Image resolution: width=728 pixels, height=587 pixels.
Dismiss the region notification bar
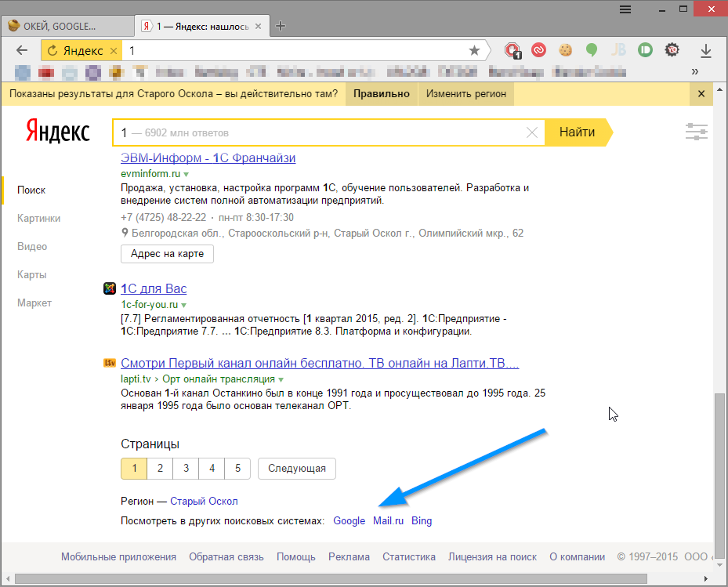pos(701,94)
